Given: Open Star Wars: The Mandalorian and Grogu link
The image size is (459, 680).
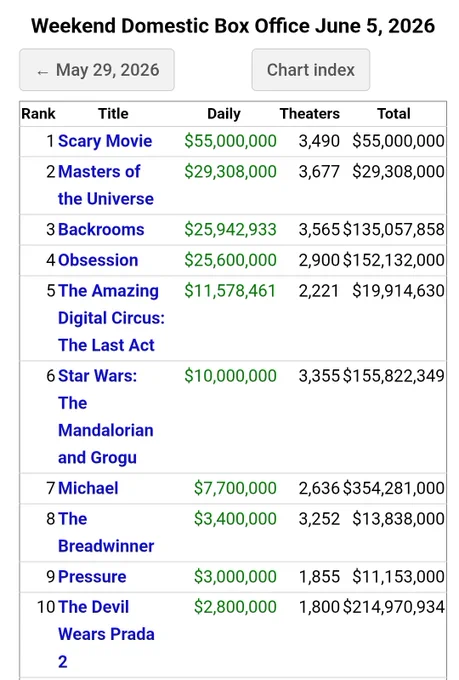Looking at the screenshot, I should [106, 417].
